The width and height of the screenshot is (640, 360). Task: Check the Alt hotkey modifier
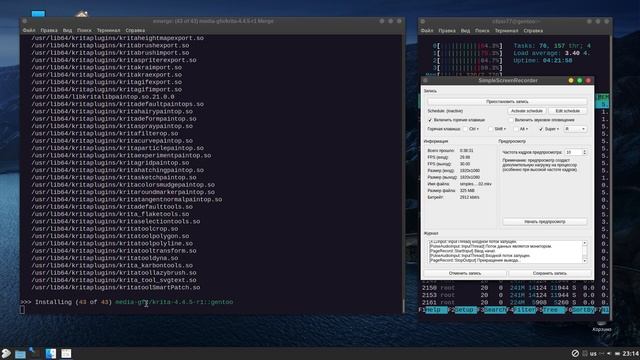pyautogui.click(x=516, y=129)
